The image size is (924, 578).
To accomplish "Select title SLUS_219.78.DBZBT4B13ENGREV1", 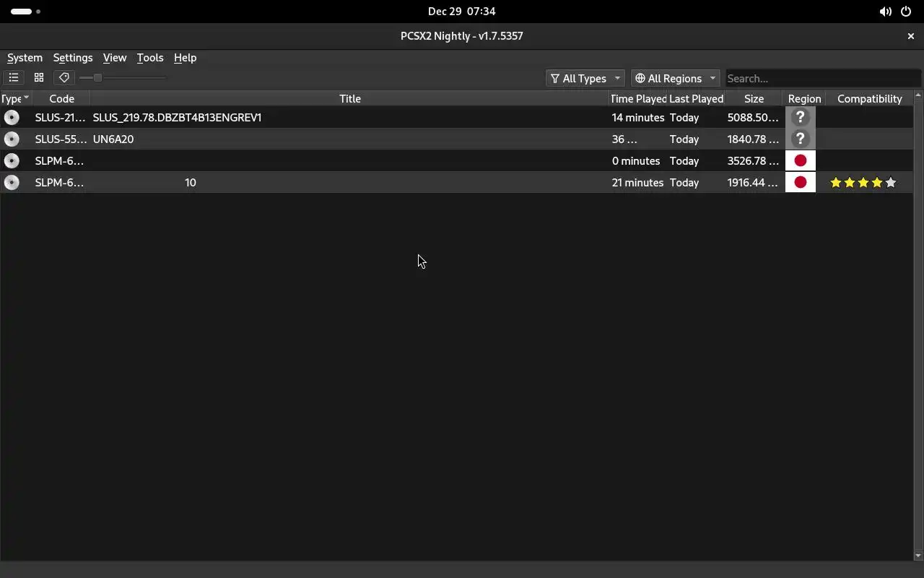I will pos(177,117).
